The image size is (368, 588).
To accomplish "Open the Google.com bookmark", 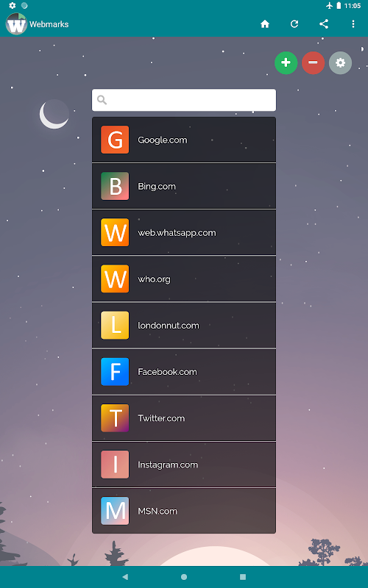I will point(184,140).
